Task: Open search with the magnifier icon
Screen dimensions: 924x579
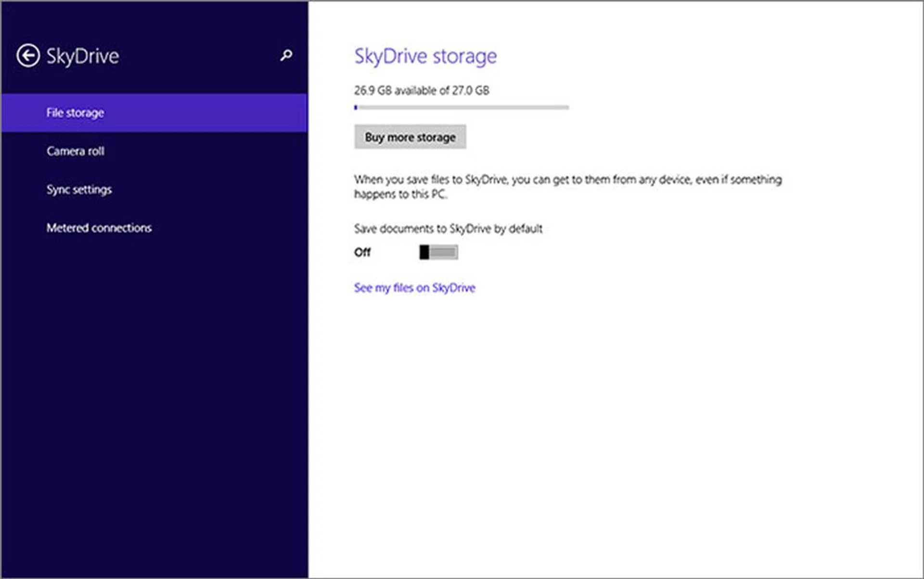Action: [286, 55]
